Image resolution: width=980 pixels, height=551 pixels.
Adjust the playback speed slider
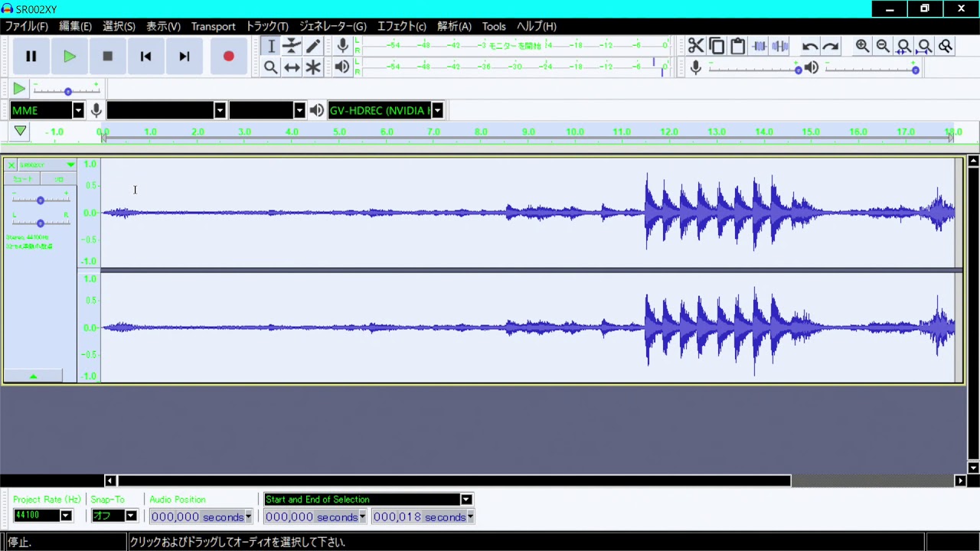tap(67, 91)
